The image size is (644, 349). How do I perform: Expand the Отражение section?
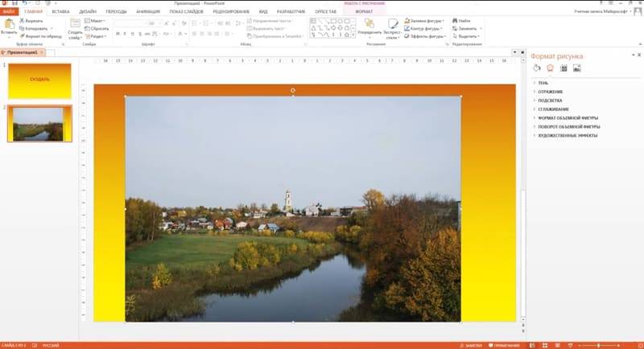550,92
